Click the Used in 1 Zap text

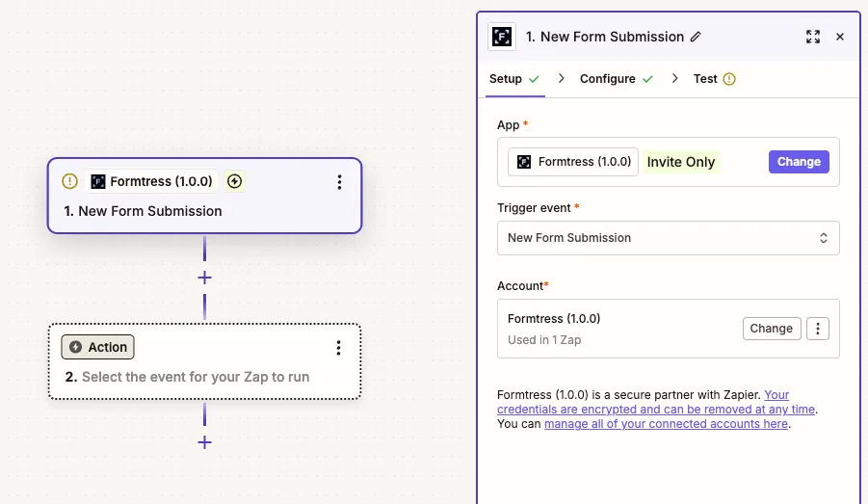pyautogui.click(x=544, y=340)
